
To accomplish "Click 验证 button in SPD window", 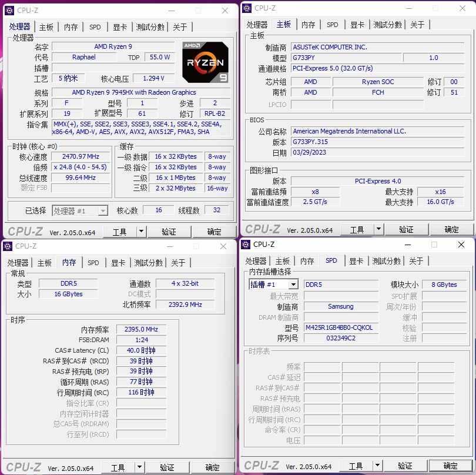I will [405, 465].
